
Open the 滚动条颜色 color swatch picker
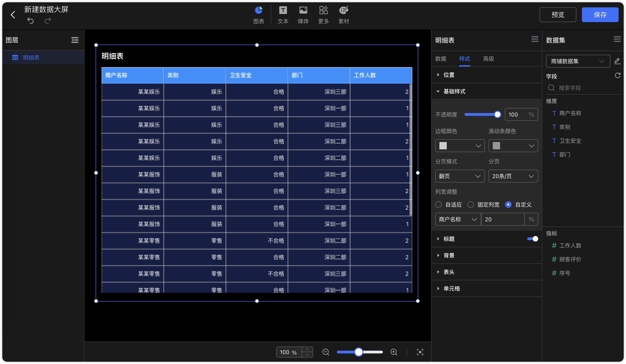(513, 146)
